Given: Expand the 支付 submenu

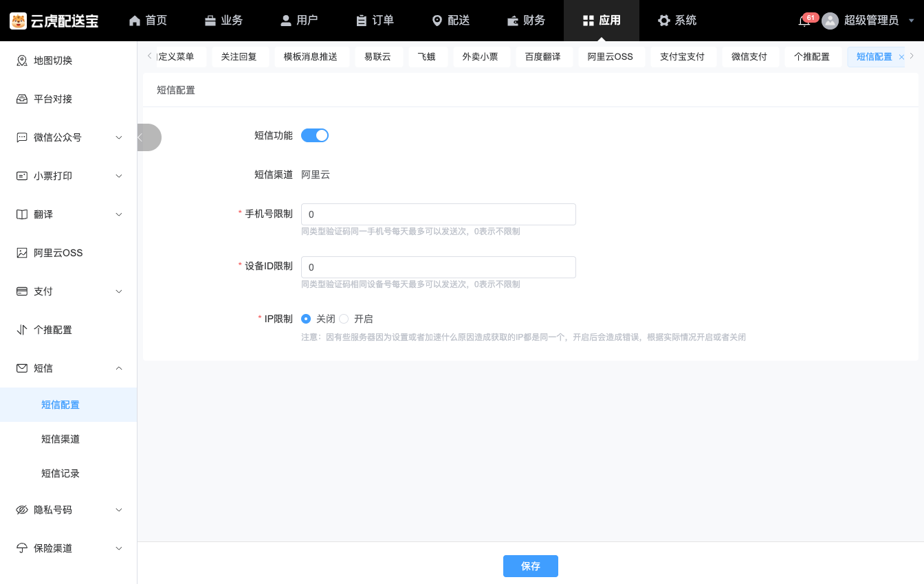Looking at the screenshot, I should click(x=119, y=291).
